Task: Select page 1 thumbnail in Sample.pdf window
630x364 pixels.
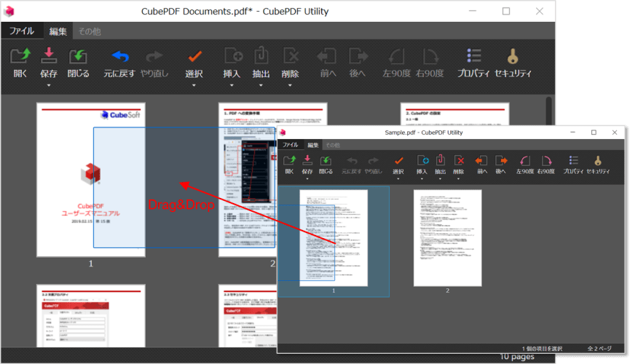Action: coord(334,238)
